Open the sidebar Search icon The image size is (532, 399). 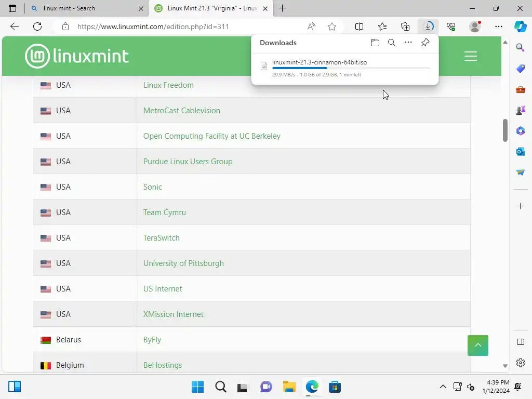coord(520,47)
